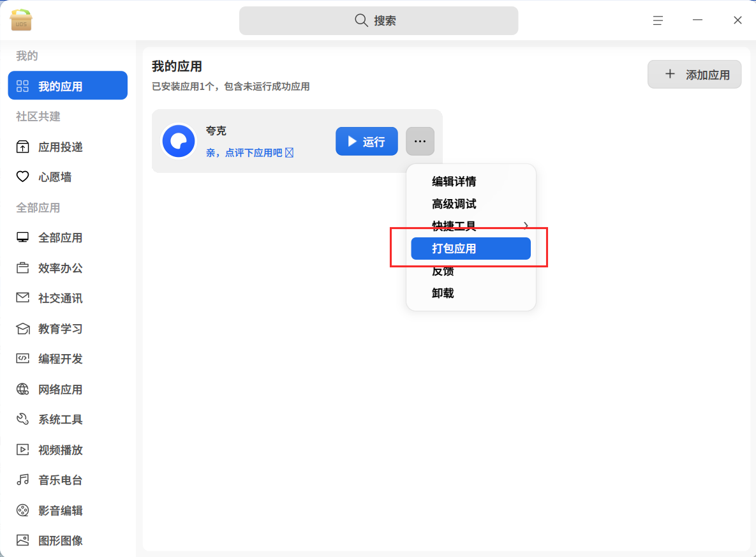The width and height of the screenshot is (756, 557).
Task: Open 图形图像 category
Action: coord(68,540)
